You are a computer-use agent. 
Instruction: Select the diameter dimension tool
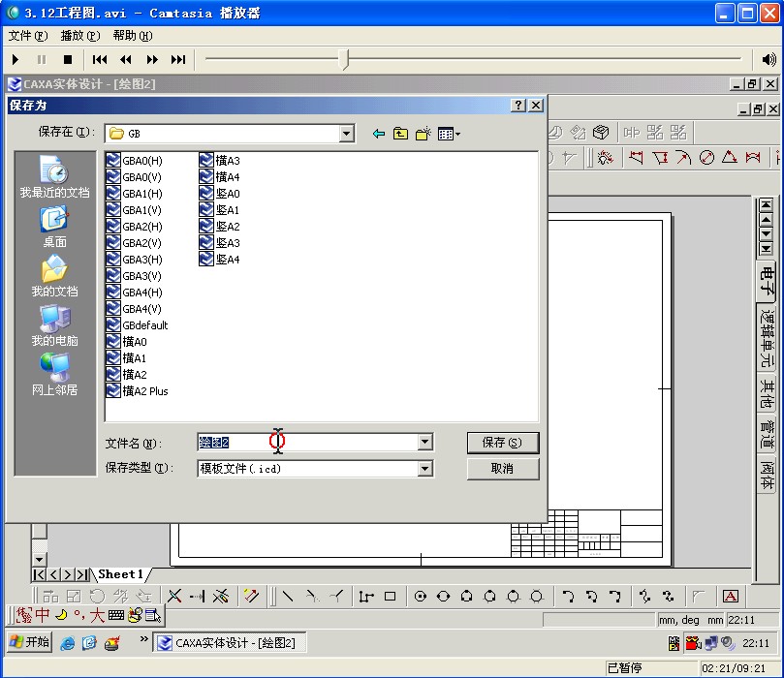point(706,158)
